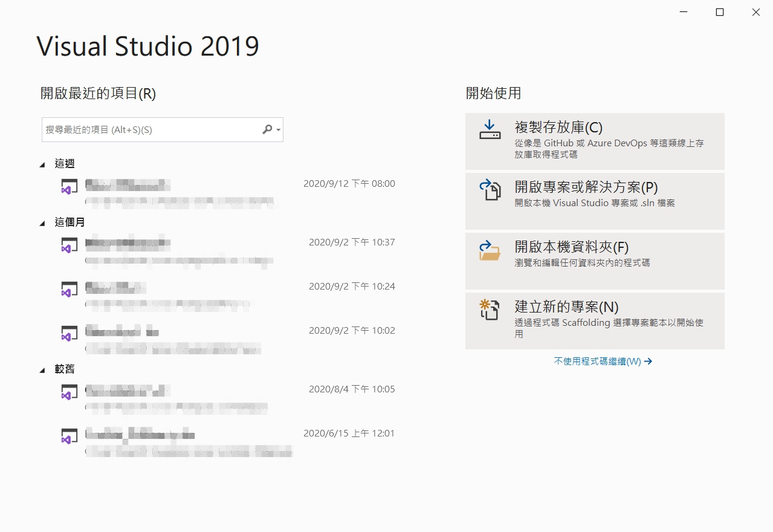
Task: Open the search options dropdown arrow
Action: pyautogui.click(x=278, y=130)
